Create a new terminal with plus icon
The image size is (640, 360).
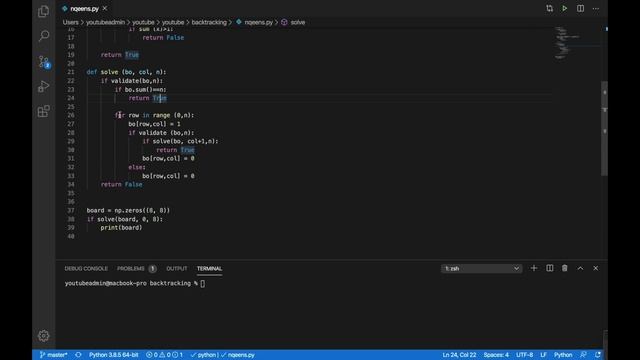(533, 268)
